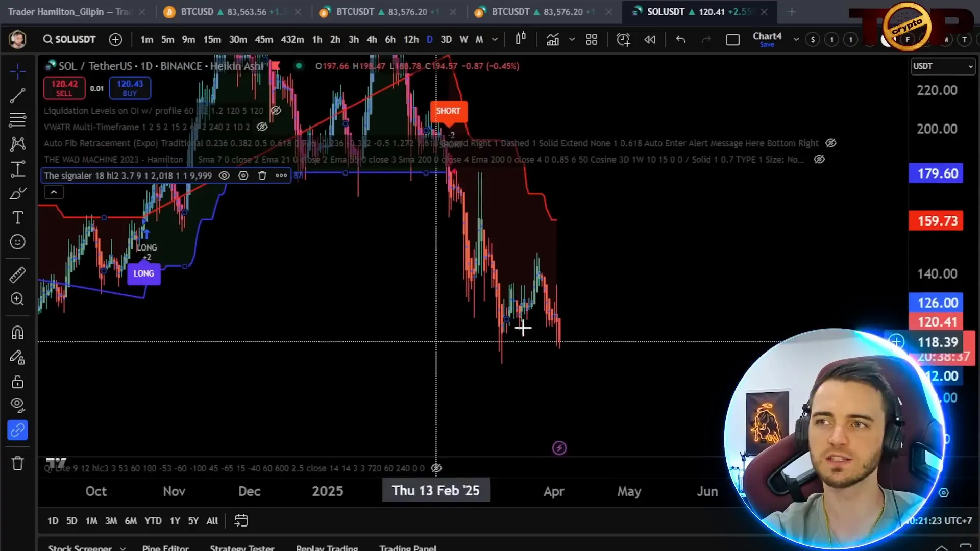980x551 pixels.
Task: Select the ruler measure tool
Action: [17, 274]
